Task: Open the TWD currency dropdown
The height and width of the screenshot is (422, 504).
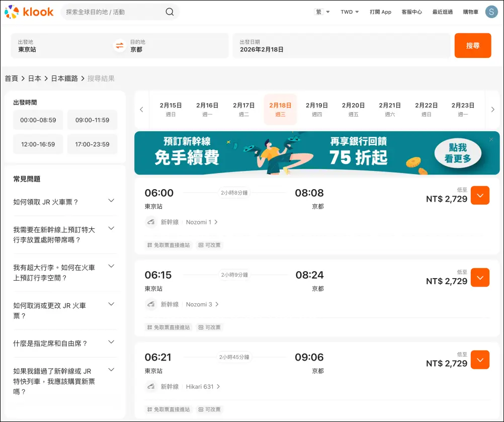Action: tap(350, 12)
